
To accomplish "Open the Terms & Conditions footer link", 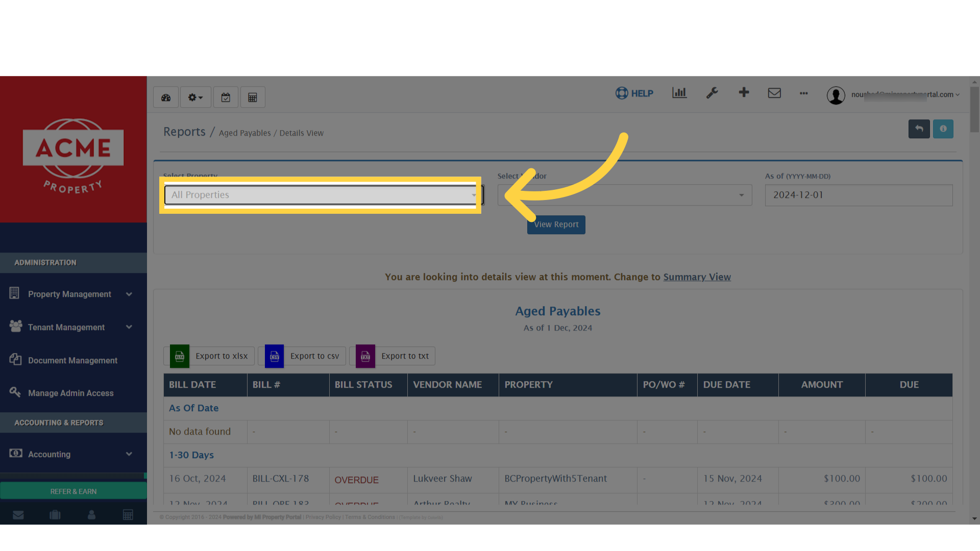I will coord(370,517).
